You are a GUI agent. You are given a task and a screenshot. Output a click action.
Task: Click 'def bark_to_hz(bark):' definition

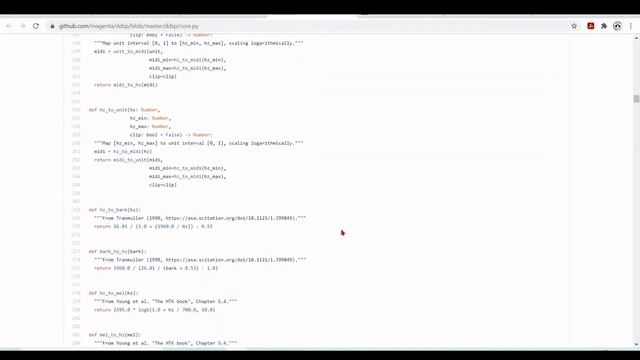(118, 251)
